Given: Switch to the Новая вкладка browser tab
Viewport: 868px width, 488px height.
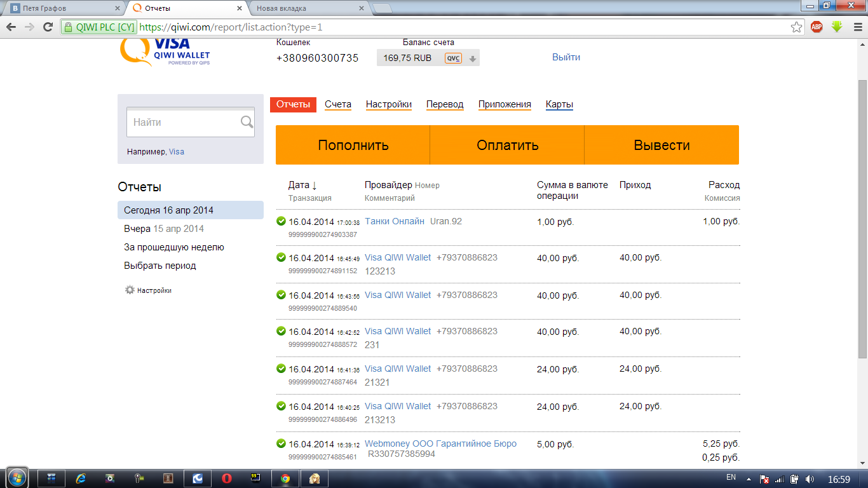Looking at the screenshot, I should [x=309, y=9].
